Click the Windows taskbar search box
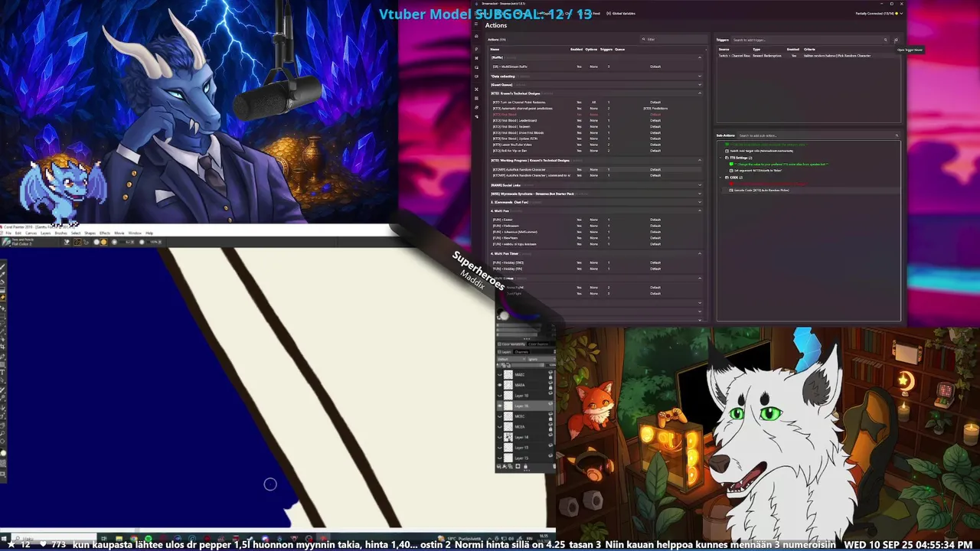 coord(55,539)
